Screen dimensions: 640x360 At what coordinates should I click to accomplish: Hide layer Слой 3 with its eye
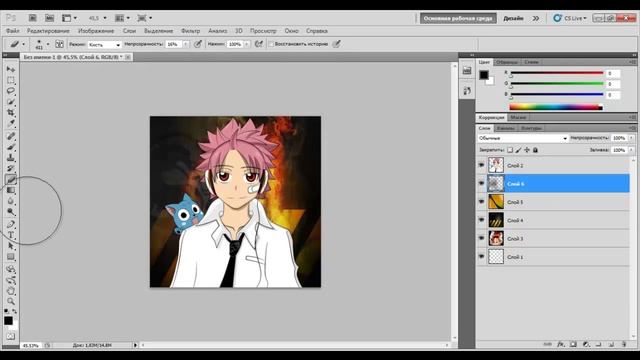click(481, 238)
